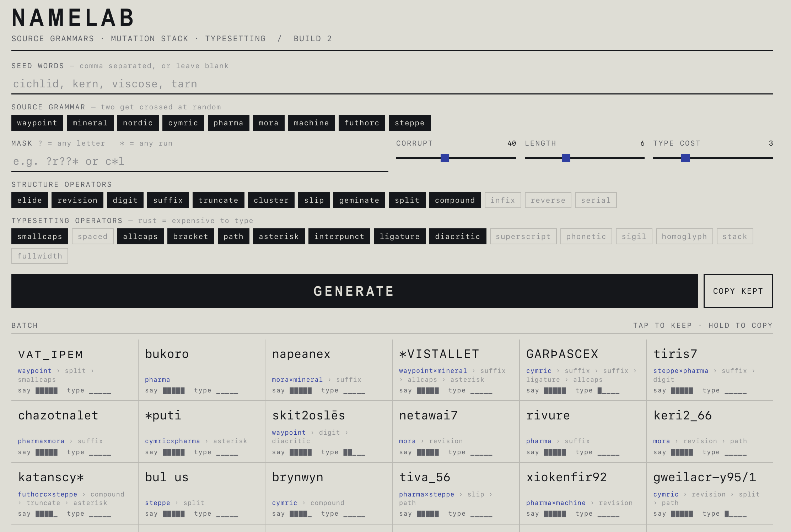Toggle the split structure operator
Viewport: 791px width, 532px height.
(x=407, y=200)
